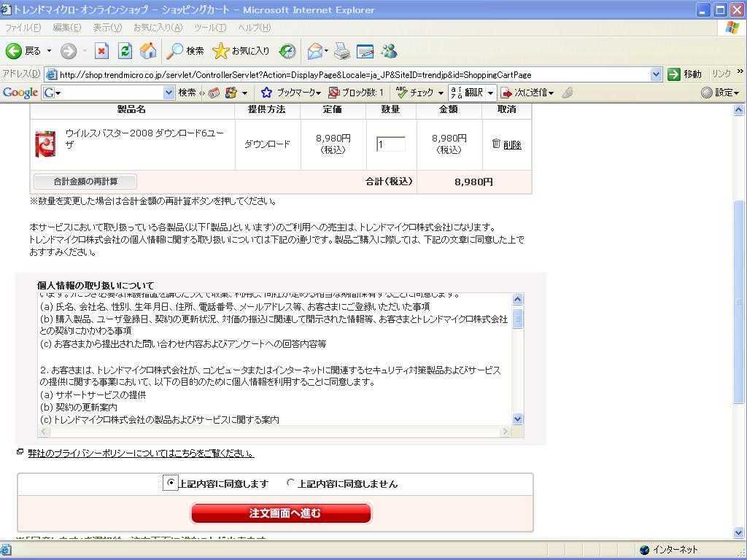Image resolution: width=747 pixels, height=560 pixels.
Task: Click the privacy text box scroll down arrow
Action: (517, 419)
